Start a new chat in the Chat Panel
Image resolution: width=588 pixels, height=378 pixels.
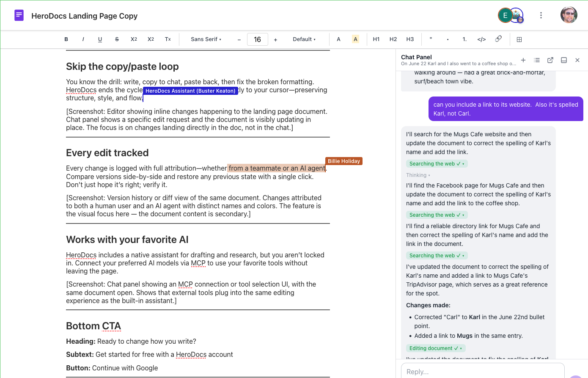pos(523,60)
